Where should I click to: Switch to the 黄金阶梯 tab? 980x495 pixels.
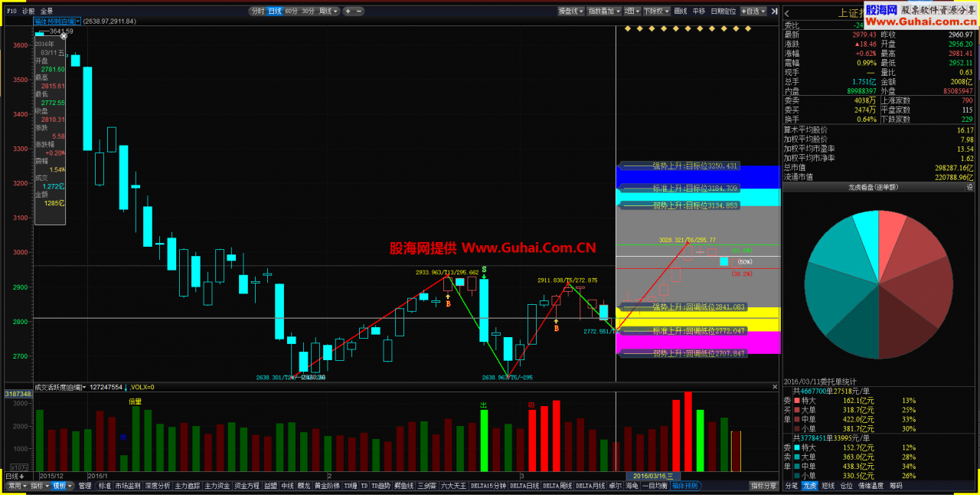click(327, 486)
